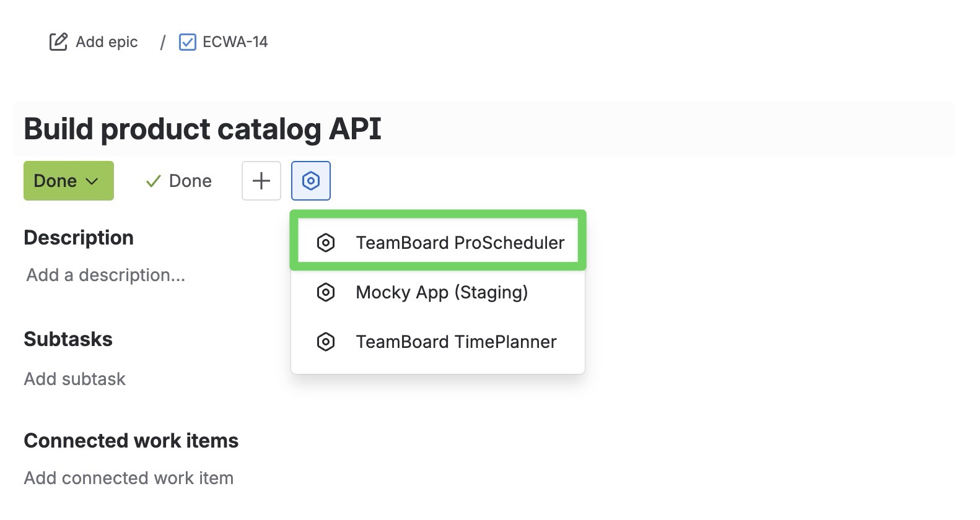
Task: Open the ECWA-14 breadcrumb link
Action: click(x=235, y=42)
